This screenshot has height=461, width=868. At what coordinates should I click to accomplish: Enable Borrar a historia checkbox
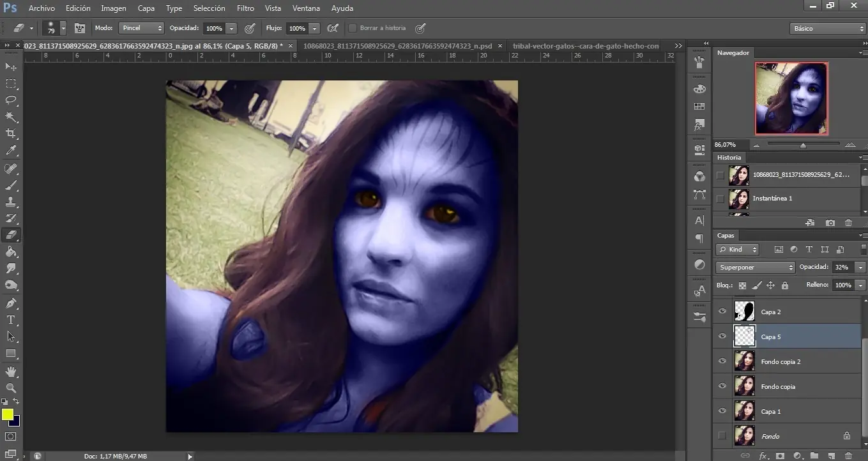(353, 28)
